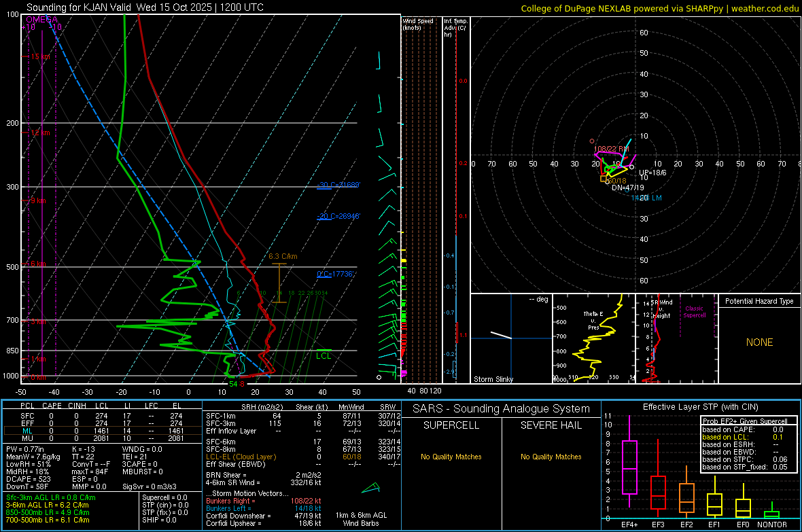
Task: Click the '0 C=17736' freezing level label
Action: [336, 274]
